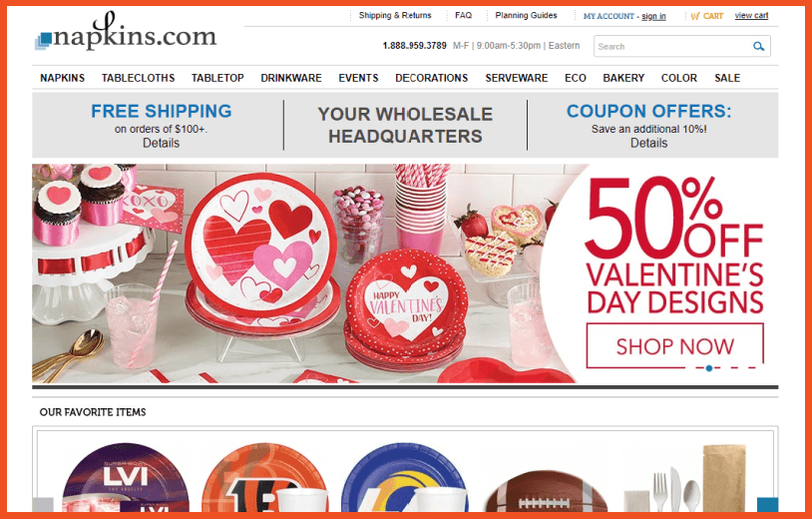Open the Bengals orange plate item
This screenshot has width=812, height=520.
pos(264,477)
